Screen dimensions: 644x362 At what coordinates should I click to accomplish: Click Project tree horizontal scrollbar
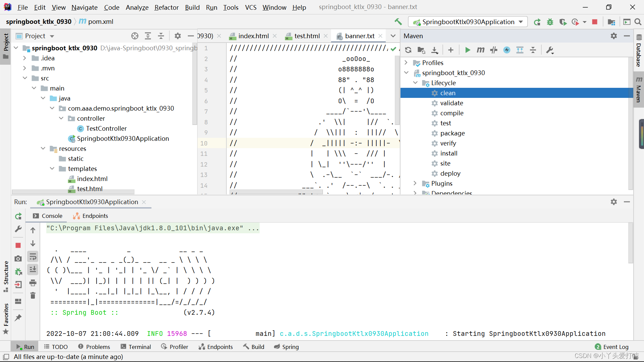73,192
